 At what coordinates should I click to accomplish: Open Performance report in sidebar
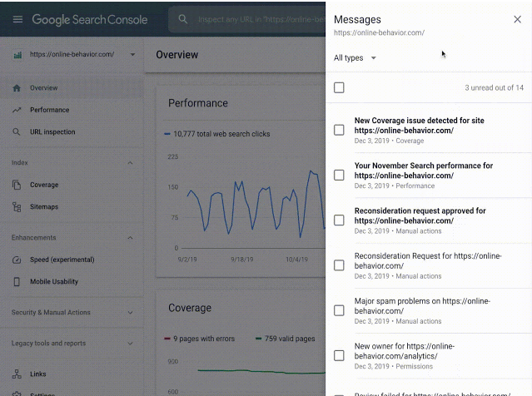[72, 110]
